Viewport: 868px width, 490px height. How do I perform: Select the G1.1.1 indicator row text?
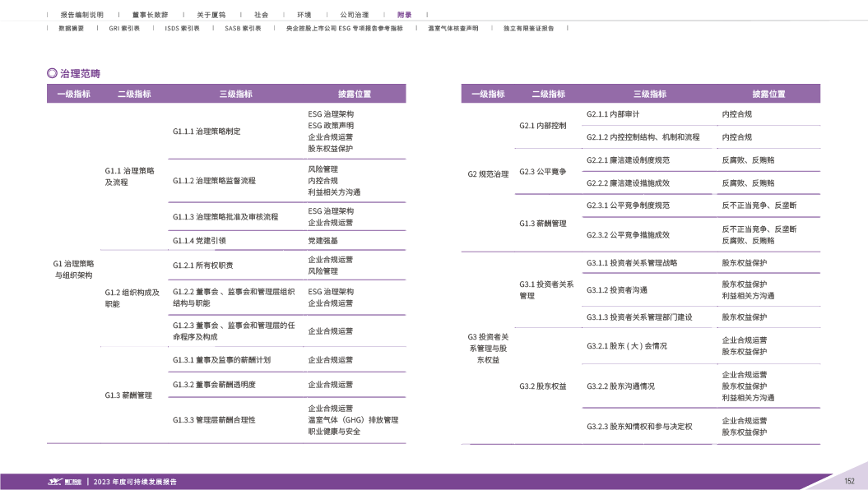207,132
